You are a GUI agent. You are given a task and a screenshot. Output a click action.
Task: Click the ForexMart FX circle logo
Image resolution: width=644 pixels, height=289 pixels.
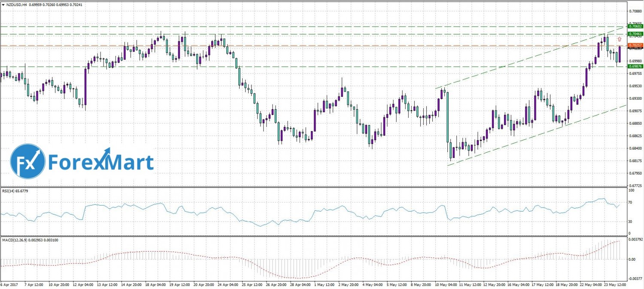pos(28,161)
